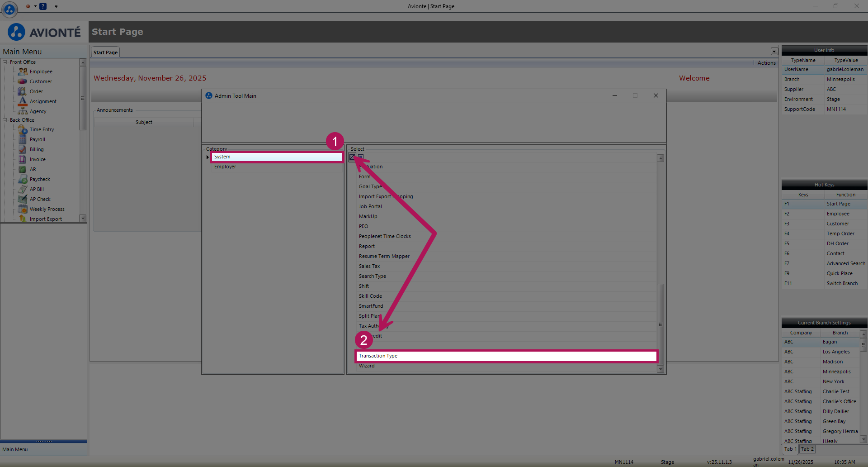Open the AR icon in Back Office

pos(22,169)
